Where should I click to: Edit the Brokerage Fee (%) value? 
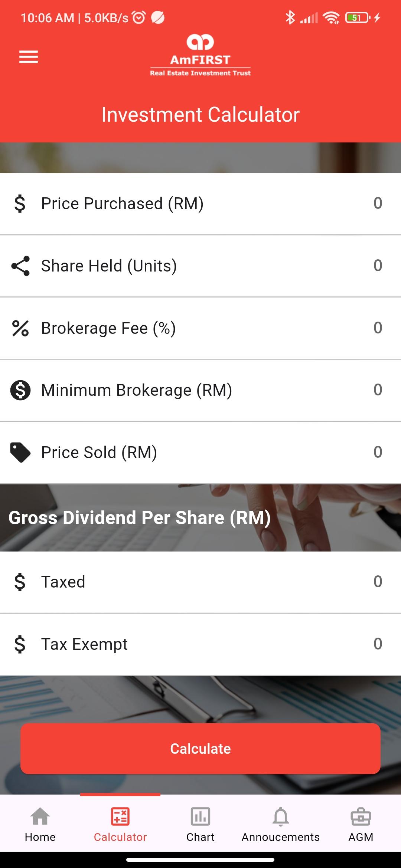(377, 328)
